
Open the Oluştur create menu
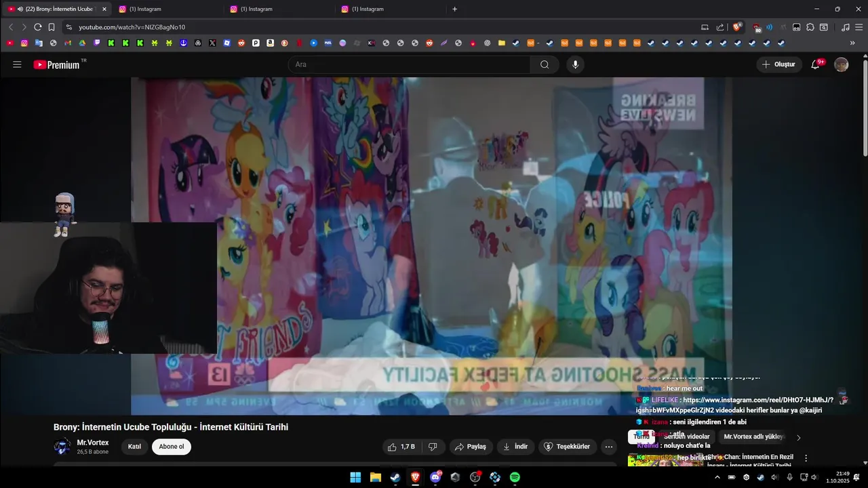click(779, 64)
